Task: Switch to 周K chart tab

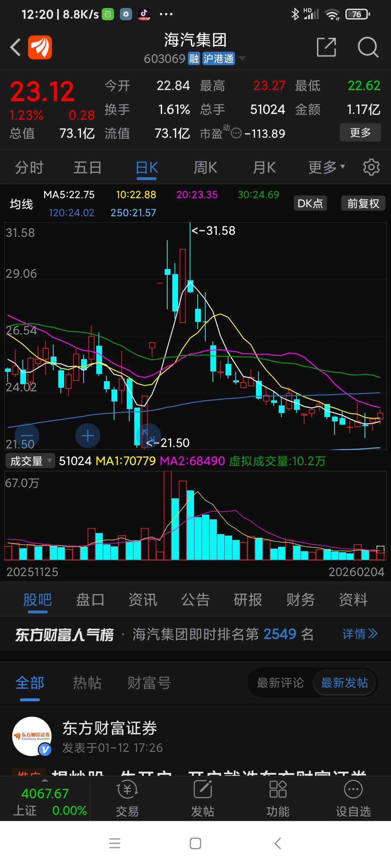Action: pos(205,167)
